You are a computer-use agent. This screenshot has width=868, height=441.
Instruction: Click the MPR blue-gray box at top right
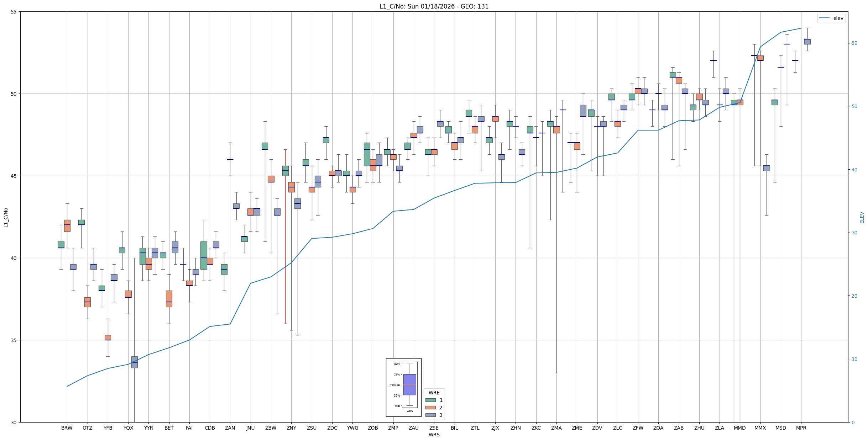tap(807, 42)
